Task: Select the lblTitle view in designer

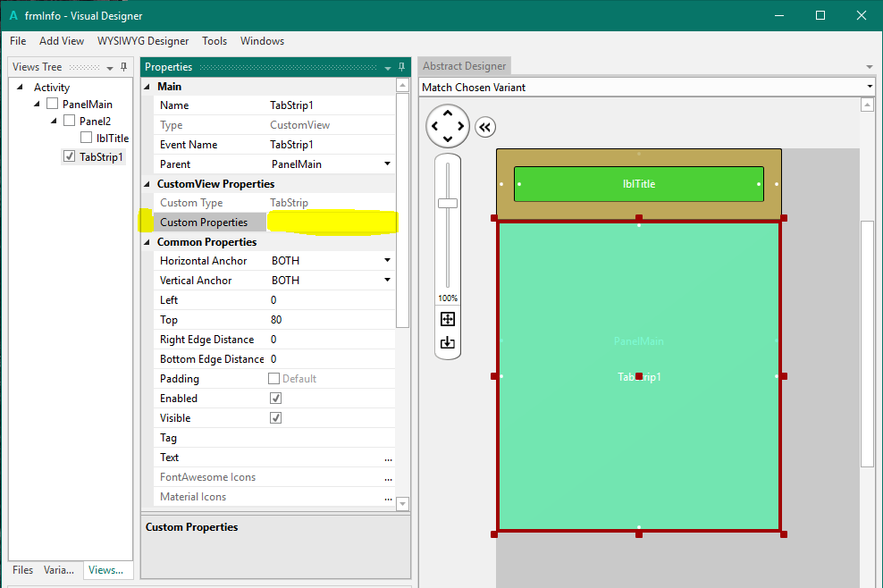Action: 638,184
